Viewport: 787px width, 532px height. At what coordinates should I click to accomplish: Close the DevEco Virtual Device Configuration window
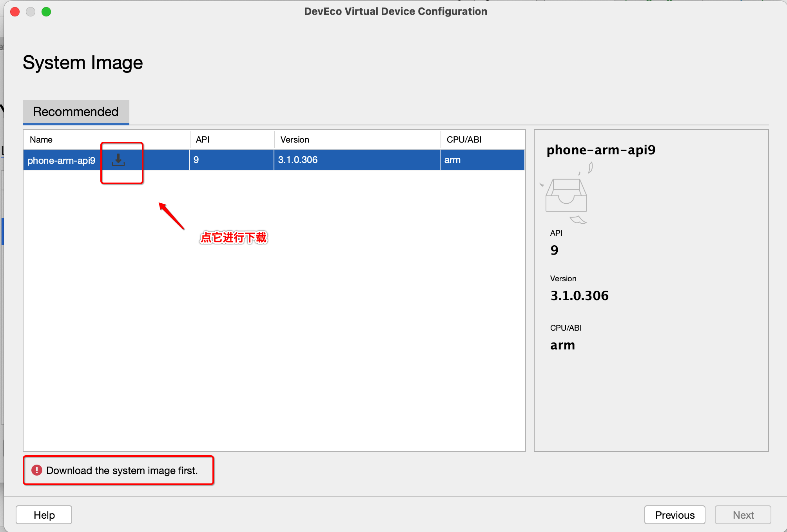click(15, 12)
